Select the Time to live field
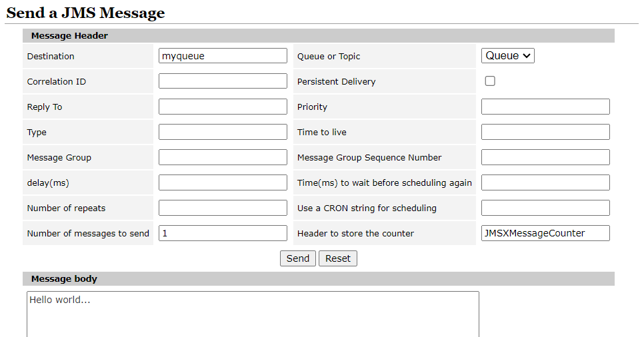 coord(545,132)
